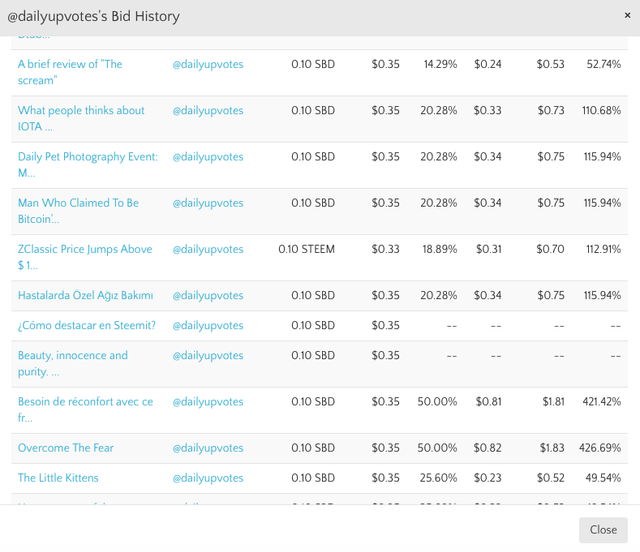This screenshot has height=552, width=640.
Task: Click the Close button
Action: (x=603, y=530)
